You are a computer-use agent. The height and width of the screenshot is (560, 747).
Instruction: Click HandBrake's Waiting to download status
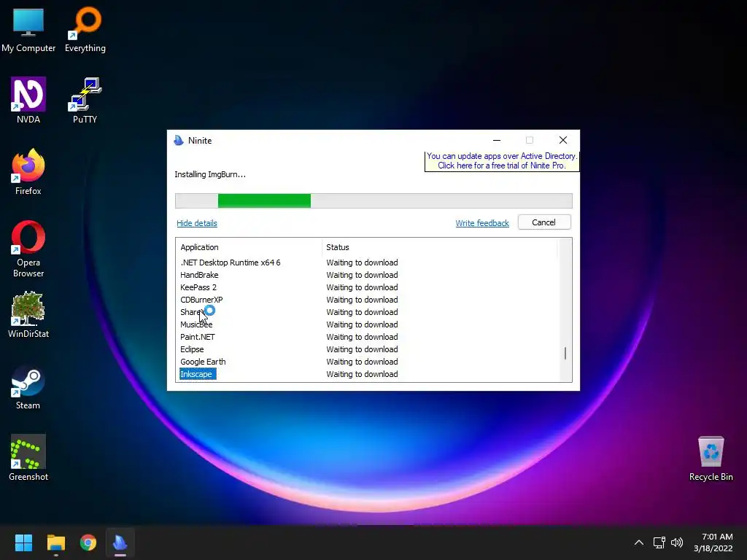(x=362, y=275)
